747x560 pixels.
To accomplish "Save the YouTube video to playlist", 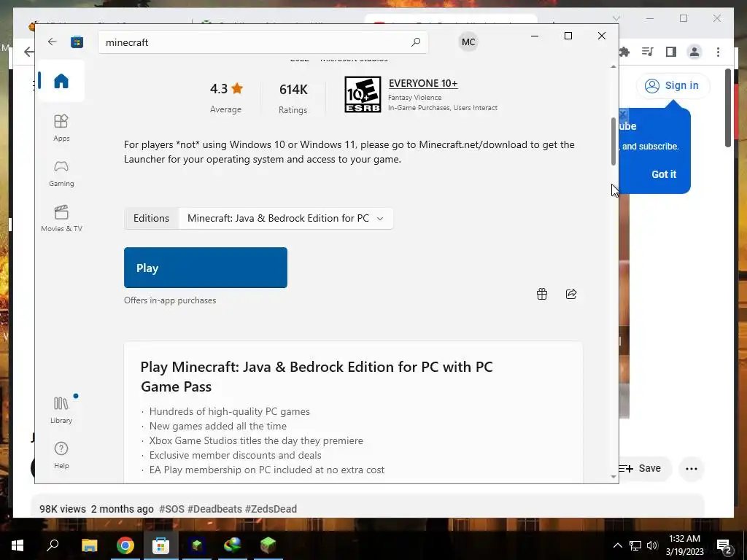I will click(645, 469).
